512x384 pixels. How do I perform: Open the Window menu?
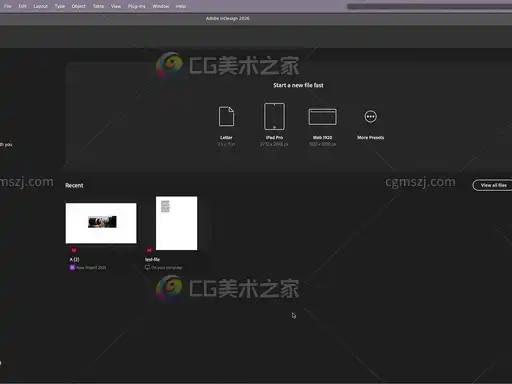point(161,6)
